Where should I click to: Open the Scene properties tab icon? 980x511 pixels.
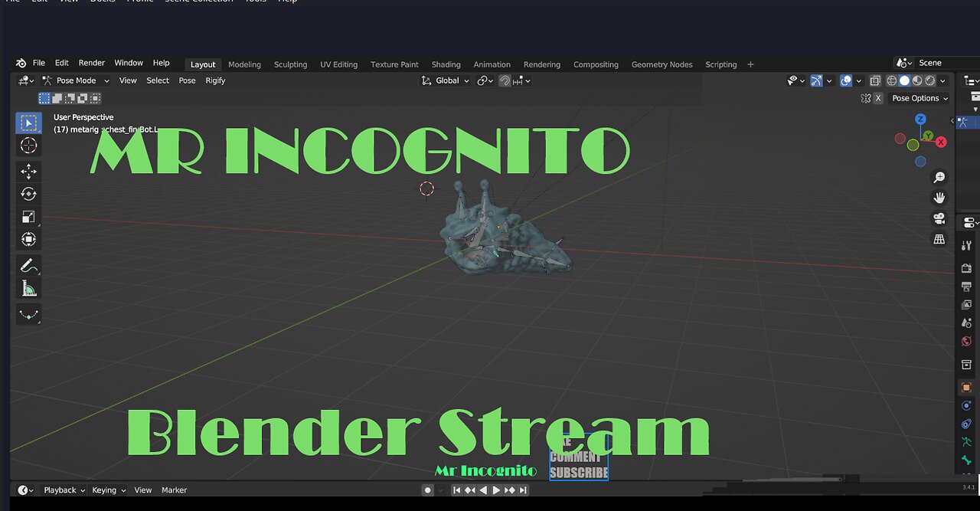[966, 323]
